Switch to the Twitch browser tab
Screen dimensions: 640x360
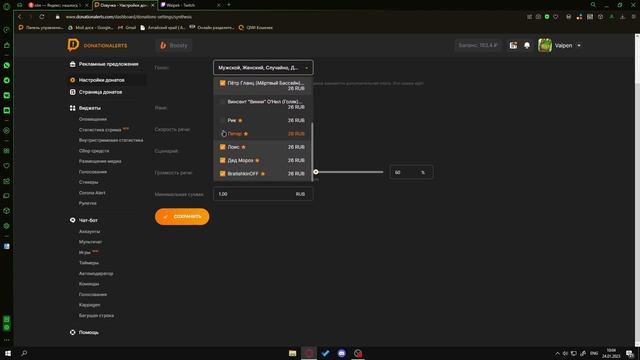(189, 5)
